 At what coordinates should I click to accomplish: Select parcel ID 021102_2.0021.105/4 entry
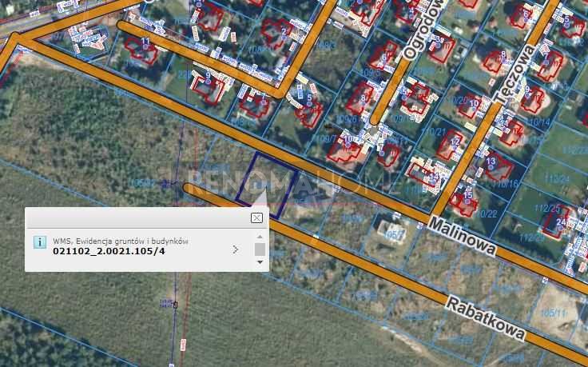[x=109, y=251]
